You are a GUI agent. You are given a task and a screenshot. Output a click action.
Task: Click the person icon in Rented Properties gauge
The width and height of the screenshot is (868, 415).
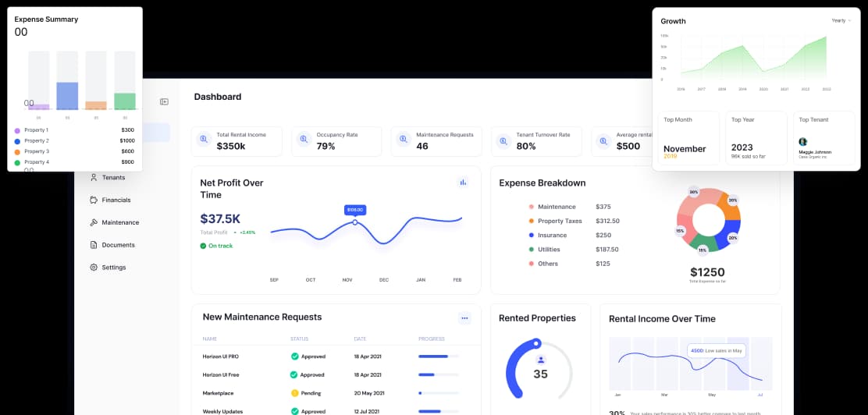coord(540,360)
